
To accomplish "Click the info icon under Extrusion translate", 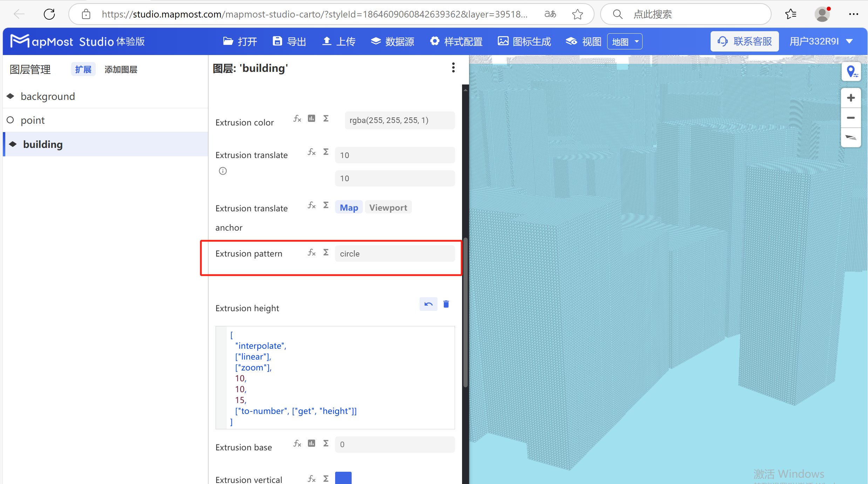I will [x=223, y=171].
